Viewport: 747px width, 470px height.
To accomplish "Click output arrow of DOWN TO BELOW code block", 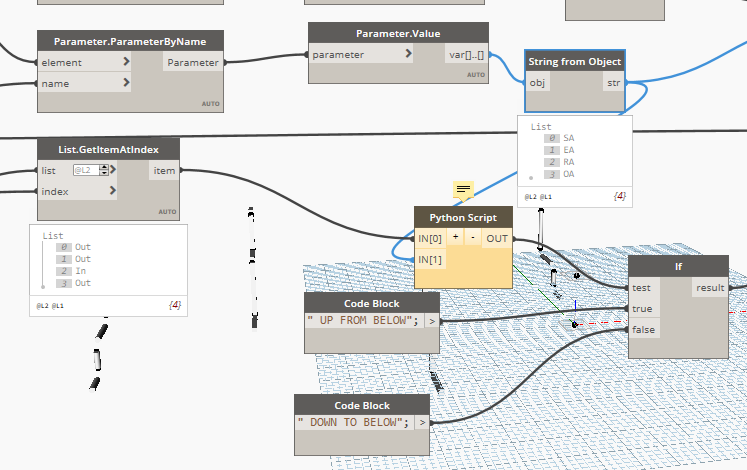I will (x=422, y=423).
